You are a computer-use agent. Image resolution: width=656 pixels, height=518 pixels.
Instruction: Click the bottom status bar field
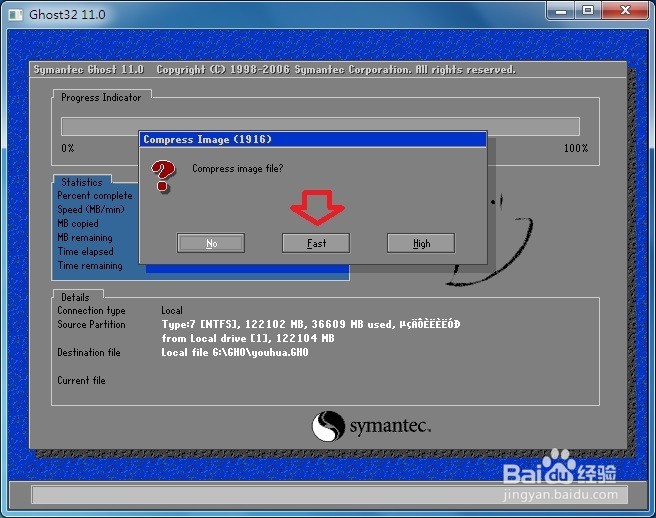point(329,495)
